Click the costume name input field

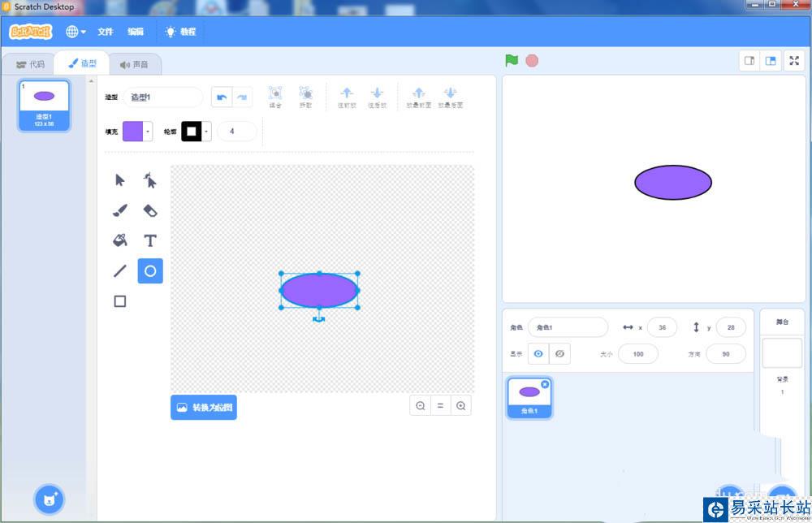tap(163, 97)
